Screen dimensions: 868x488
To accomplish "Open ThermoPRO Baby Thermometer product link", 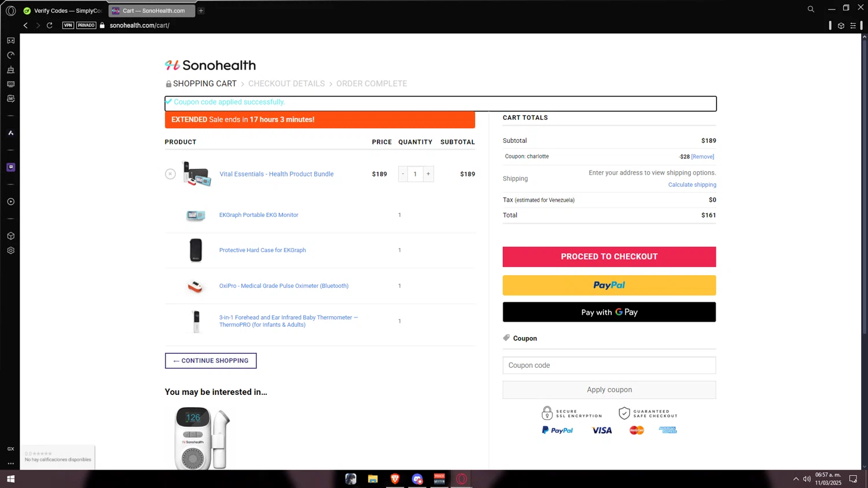I will click(x=288, y=321).
